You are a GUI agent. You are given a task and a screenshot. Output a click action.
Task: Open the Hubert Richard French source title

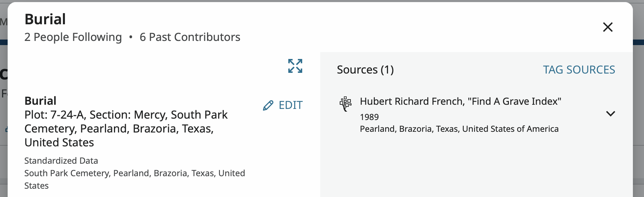[x=460, y=101]
